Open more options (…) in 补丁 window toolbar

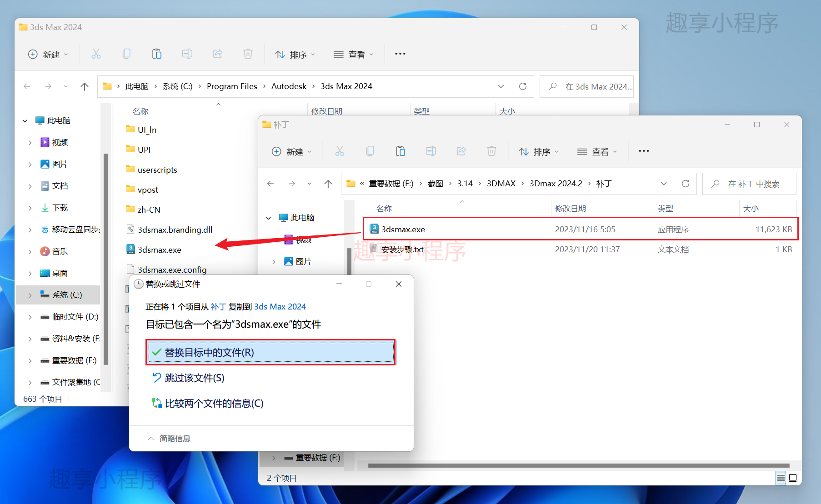coord(644,151)
